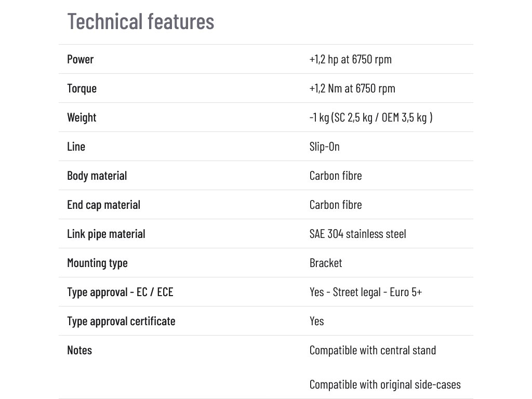Click the Street legal Euro 5+ value
Image resolution: width=532 pixels, height=399 pixels.
coord(366,292)
